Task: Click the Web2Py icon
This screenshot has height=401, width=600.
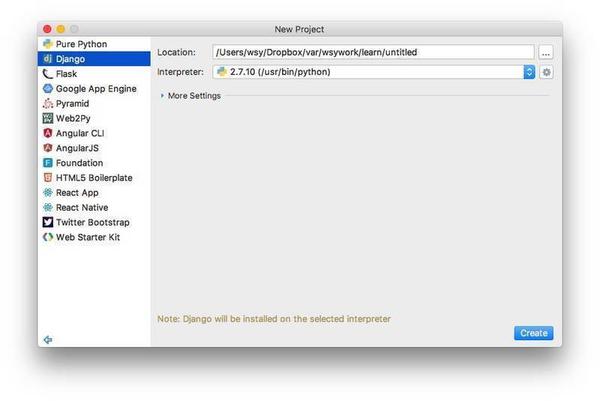Action: coord(47,118)
